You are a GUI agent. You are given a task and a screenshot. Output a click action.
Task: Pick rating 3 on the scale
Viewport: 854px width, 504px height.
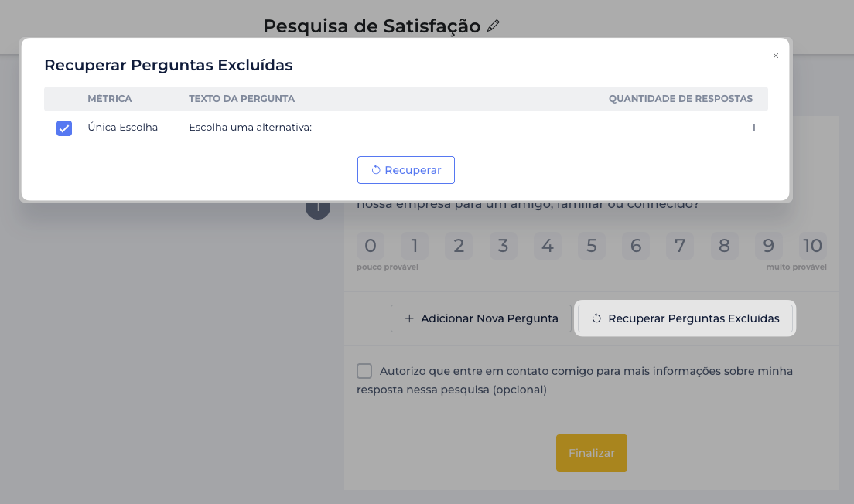[503, 246]
